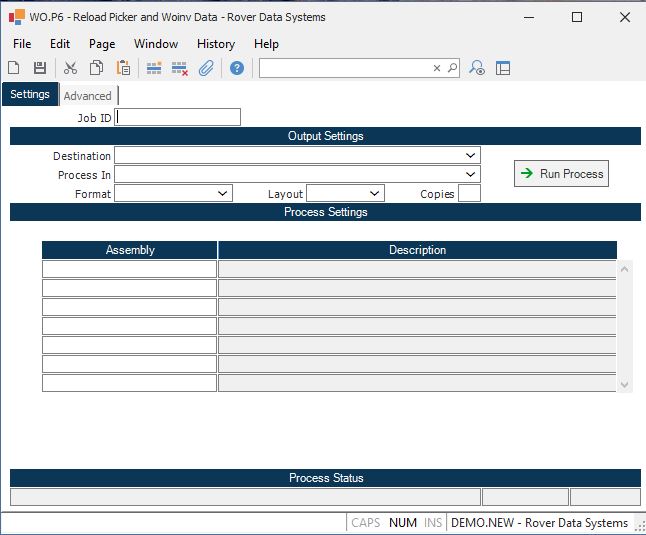Open help with the question mark icon
646x535 pixels.
tap(237, 68)
